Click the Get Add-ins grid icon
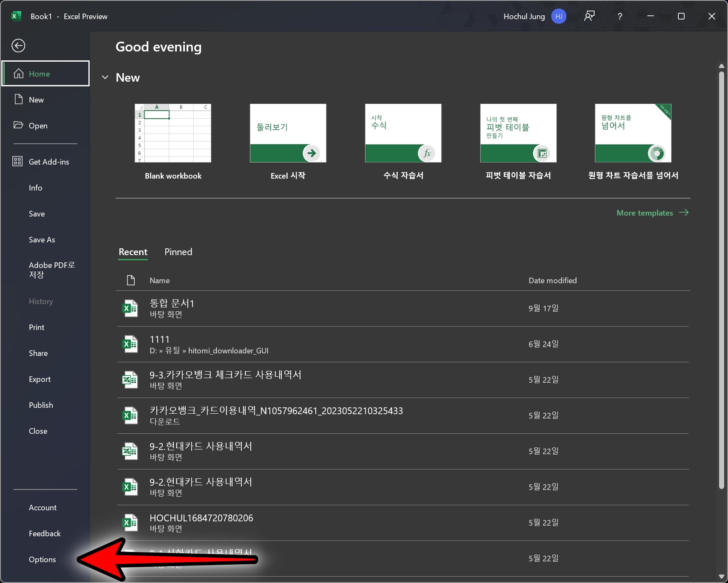The image size is (728, 583). click(17, 161)
